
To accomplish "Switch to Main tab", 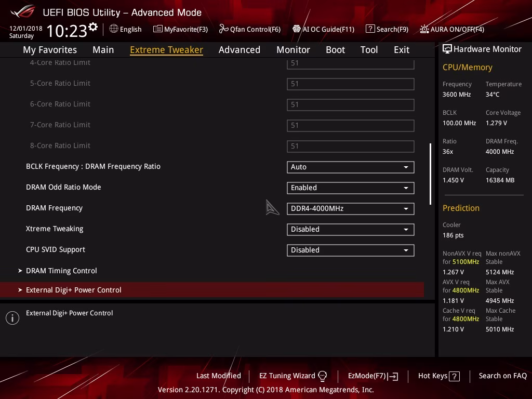I will [x=103, y=50].
